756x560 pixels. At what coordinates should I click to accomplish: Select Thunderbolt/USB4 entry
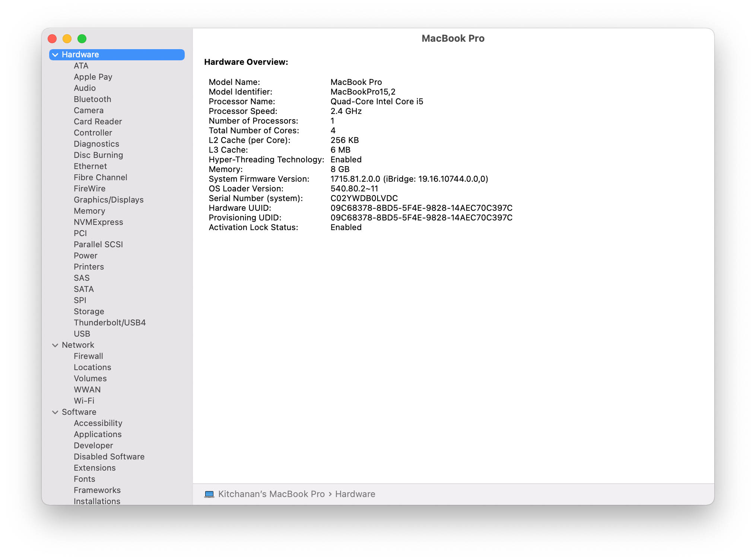coord(109,323)
